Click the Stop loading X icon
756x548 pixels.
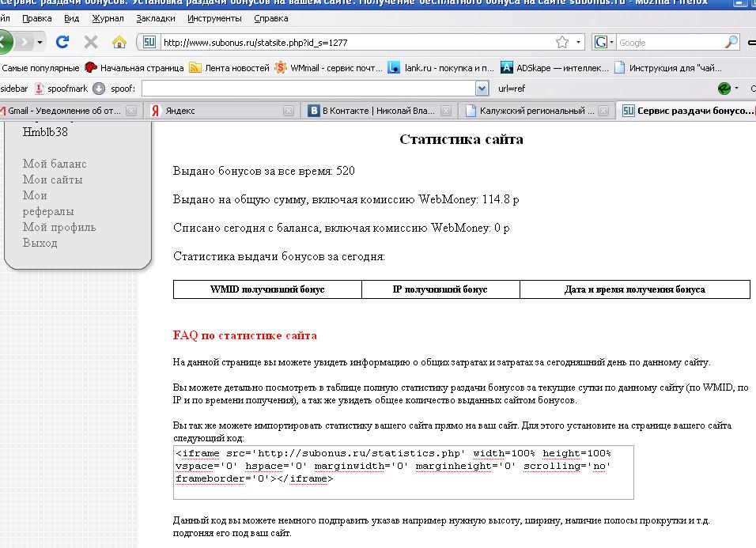point(91,42)
